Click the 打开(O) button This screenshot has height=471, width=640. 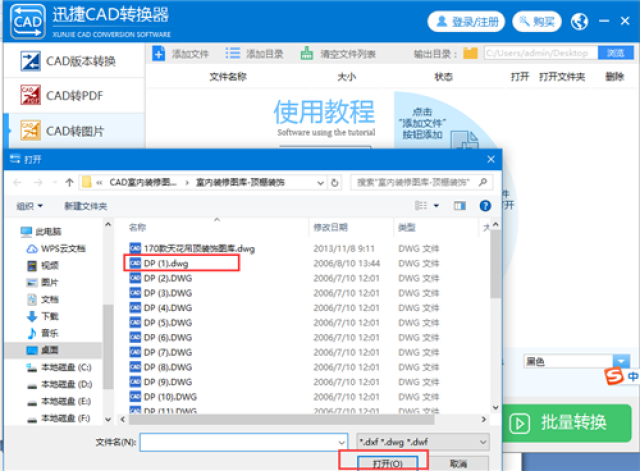pyautogui.click(x=387, y=463)
